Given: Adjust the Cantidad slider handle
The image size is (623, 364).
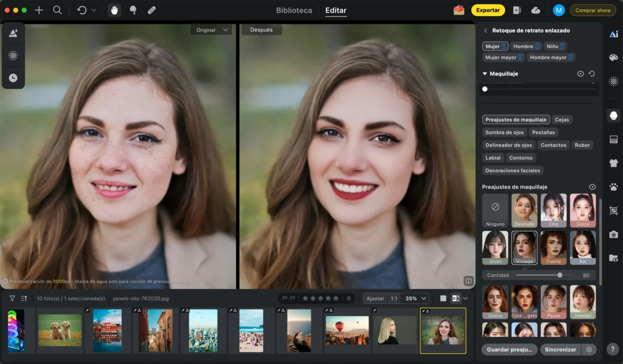Looking at the screenshot, I should (x=560, y=275).
